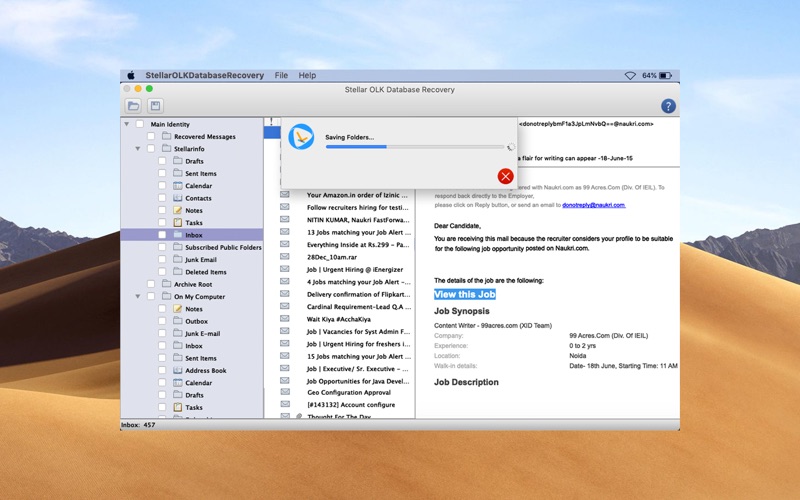The image size is (800, 500).
Task: Click envelope icon beside Geo Configuration Approval
Action: coord(285,392)
